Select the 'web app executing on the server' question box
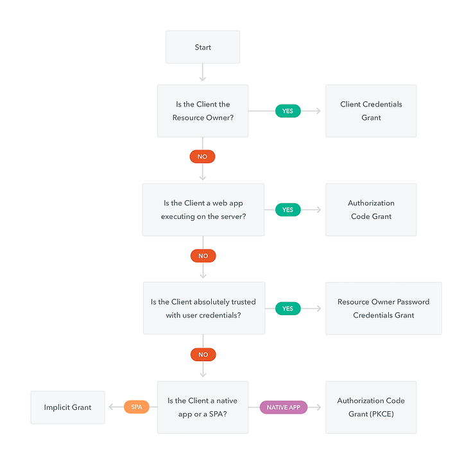The width and height of the screenshot is (462, 476). [203, 210]
